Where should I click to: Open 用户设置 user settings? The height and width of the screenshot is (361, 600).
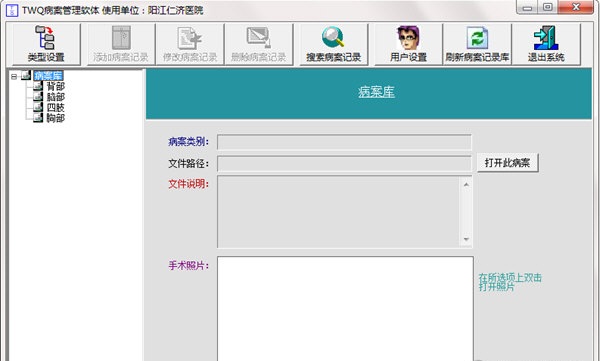408,44
